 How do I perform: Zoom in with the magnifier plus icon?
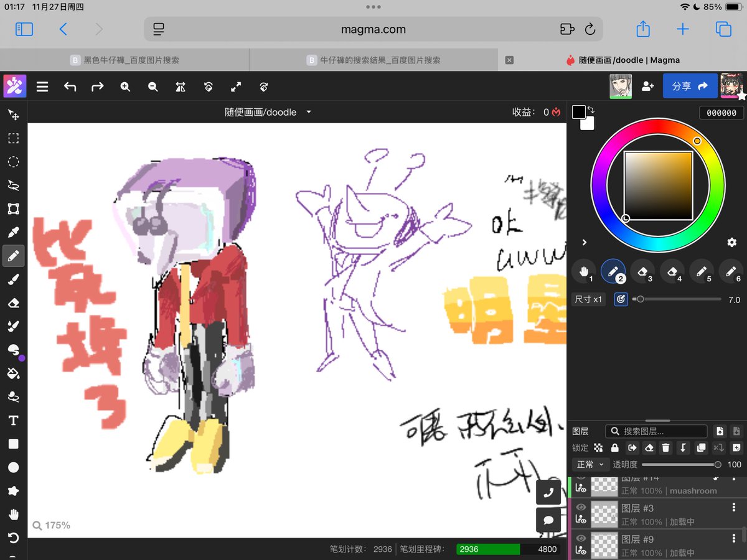click(x=125, y=87)
